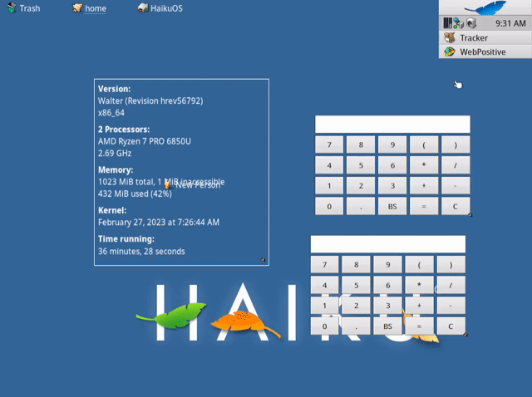Click minus (-) on lower calculator
This screenshot has width=532, height=397.
(x=451, y=306)
